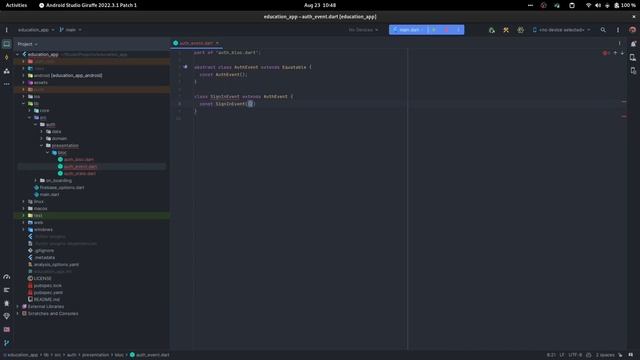640x360 pixels.
Task: Click the editor error count indicator
Action: click(x=606, y=53)
